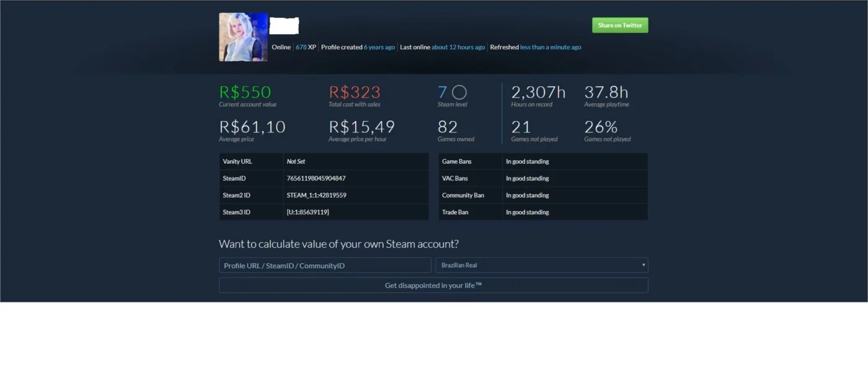
Task: Click the Trade Ban status 'In good standing'
Action: point(527,212)
